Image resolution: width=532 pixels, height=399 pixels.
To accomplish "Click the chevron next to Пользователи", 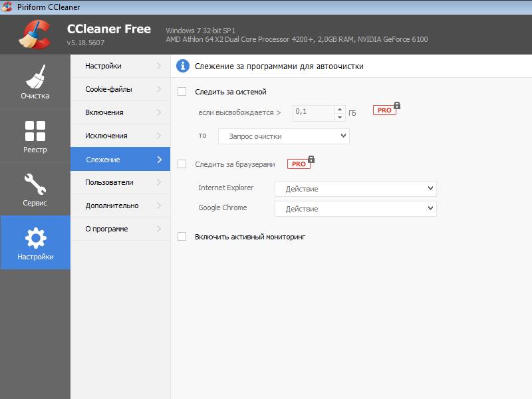I will coord(159,182).
